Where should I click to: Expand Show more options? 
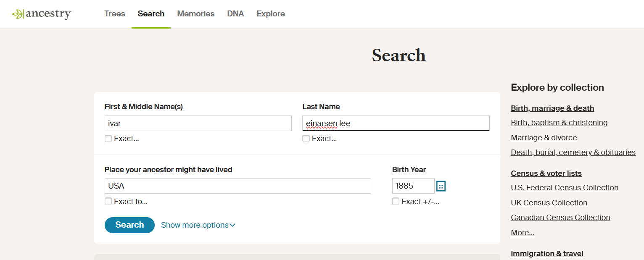point(198,225)
